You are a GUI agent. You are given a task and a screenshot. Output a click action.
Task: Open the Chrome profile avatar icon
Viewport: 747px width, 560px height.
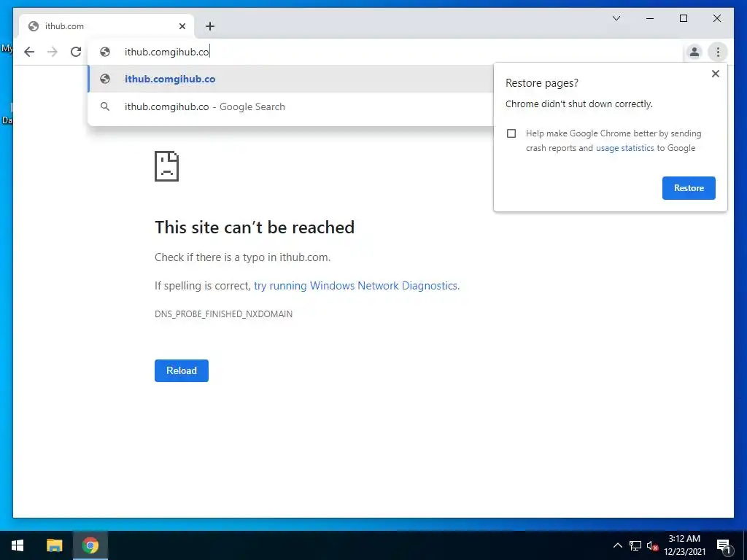click(694, 52)
